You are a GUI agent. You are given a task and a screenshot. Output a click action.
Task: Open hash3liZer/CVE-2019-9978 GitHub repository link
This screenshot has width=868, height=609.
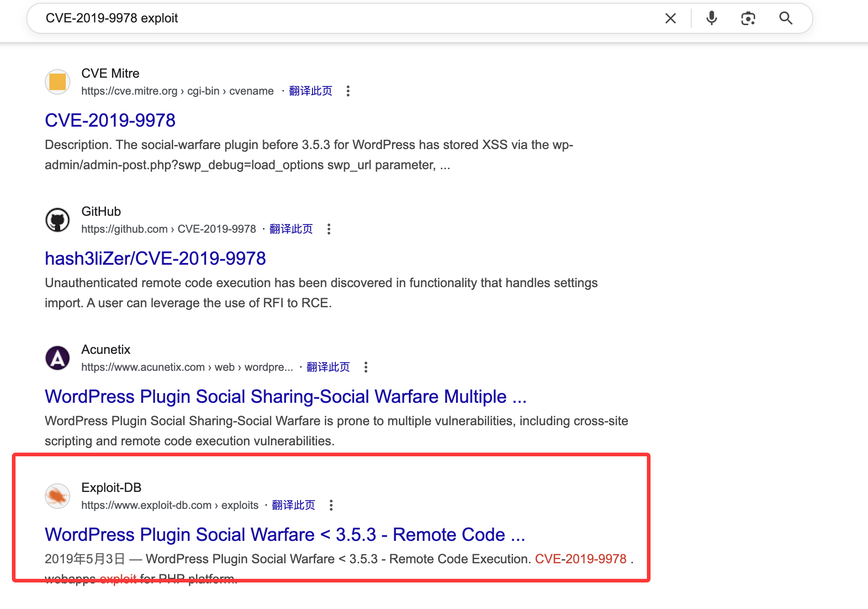pyautogui.click(x=155, y=259)
